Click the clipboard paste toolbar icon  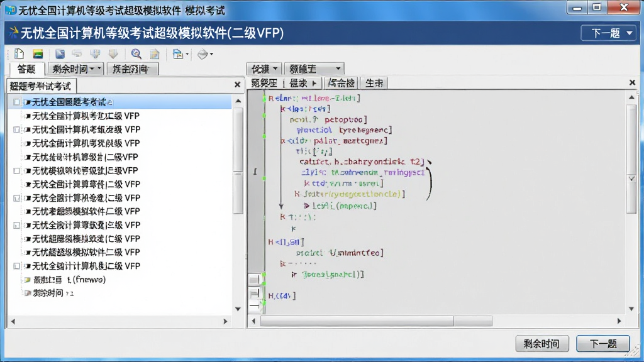pyautogui.click(x=177, y=54)
